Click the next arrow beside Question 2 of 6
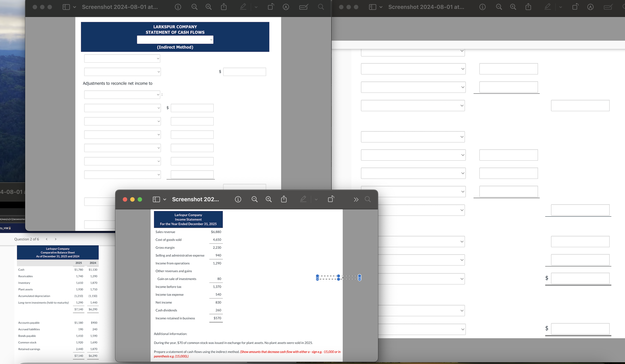This screenshot has height=364, width=625. [56, 239]
